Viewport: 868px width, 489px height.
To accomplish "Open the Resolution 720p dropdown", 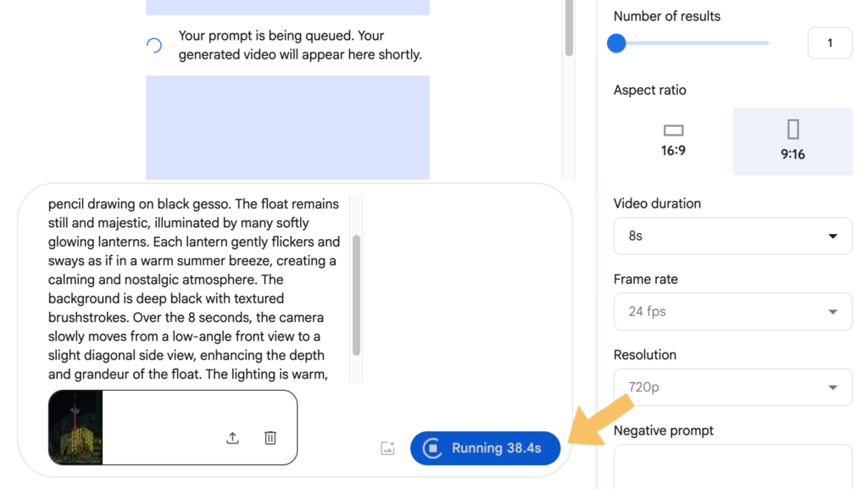I will click(x=732, y=387).
